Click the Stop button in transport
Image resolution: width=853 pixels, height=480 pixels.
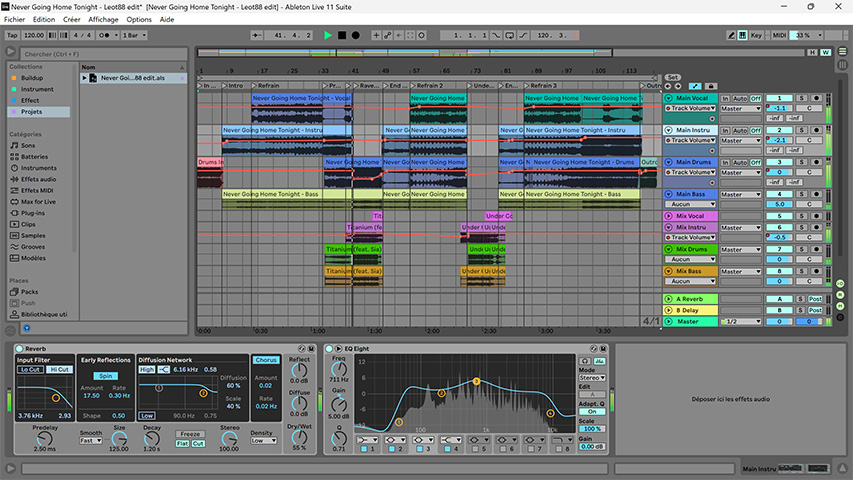342,35
